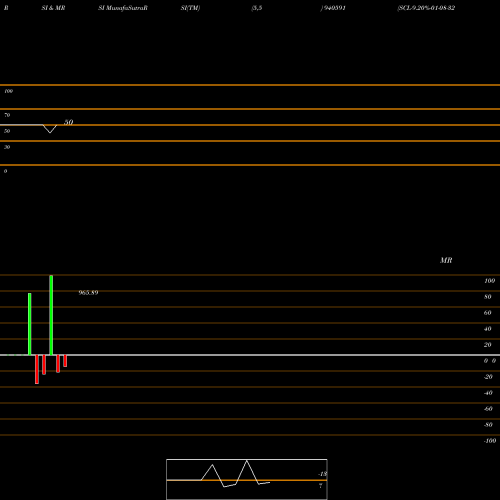Click the '70' level on RSI axis
The height and width of the screenshot is (500, 500).
(x=7, y=115)
